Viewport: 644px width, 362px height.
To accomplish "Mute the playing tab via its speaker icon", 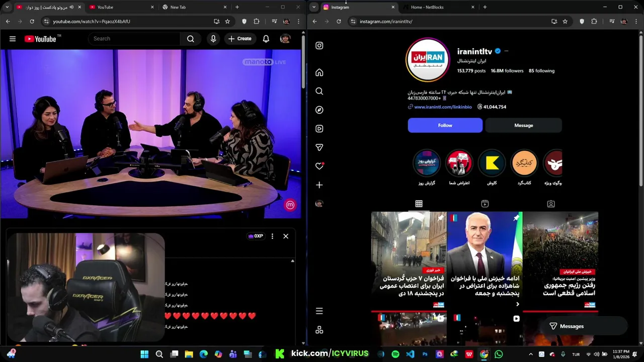I will (71, 7).
